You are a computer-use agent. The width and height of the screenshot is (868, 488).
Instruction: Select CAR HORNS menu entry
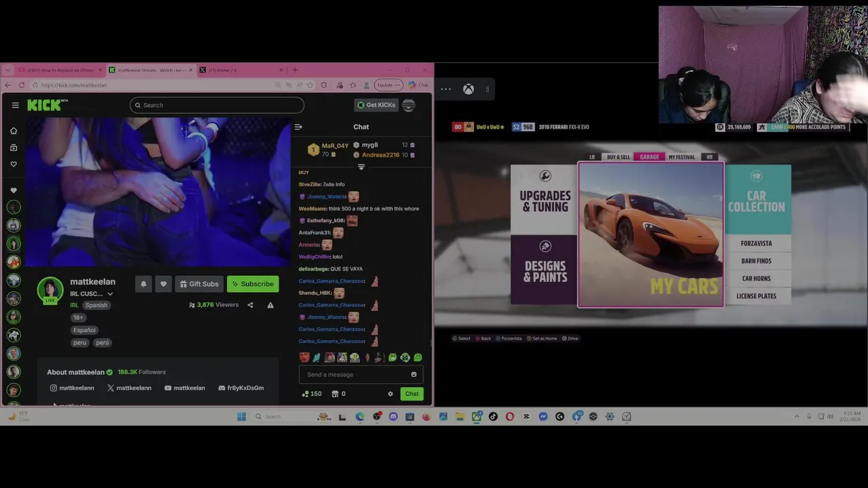[757, 279]
